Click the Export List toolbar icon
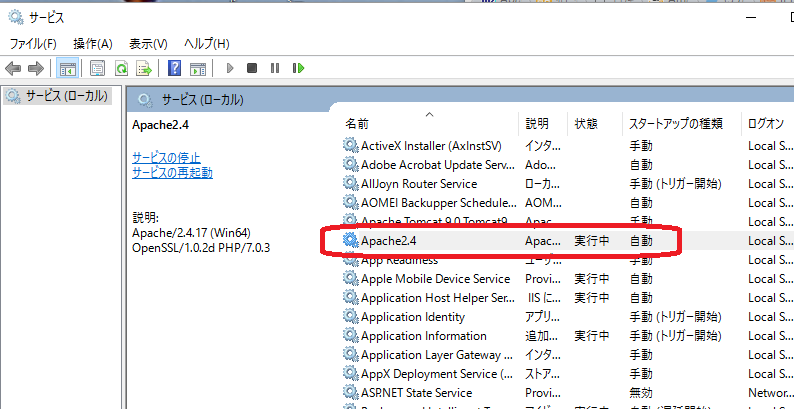The image size is (798, 414). click(x=144, y=68)
